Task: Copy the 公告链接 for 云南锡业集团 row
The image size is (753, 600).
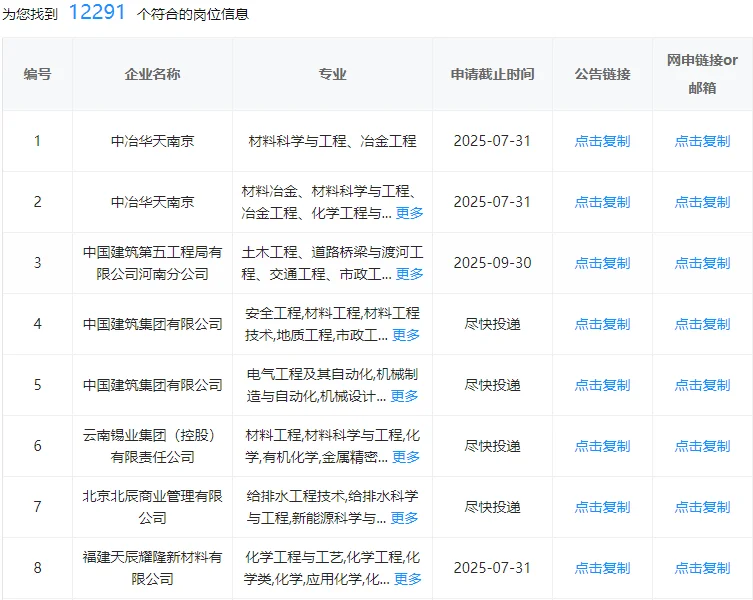Action: click(x=602, y=446)
